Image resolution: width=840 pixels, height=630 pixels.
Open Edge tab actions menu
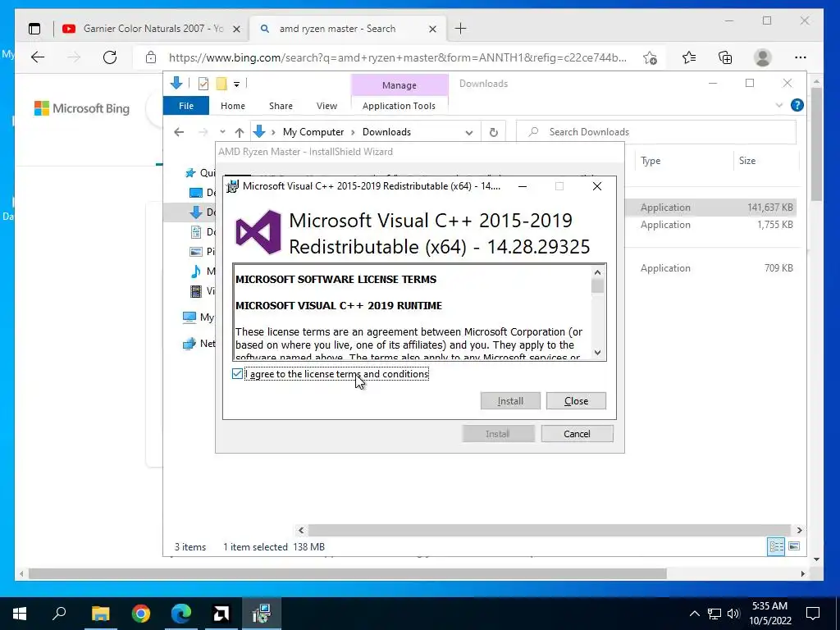(x=34, y=29)
